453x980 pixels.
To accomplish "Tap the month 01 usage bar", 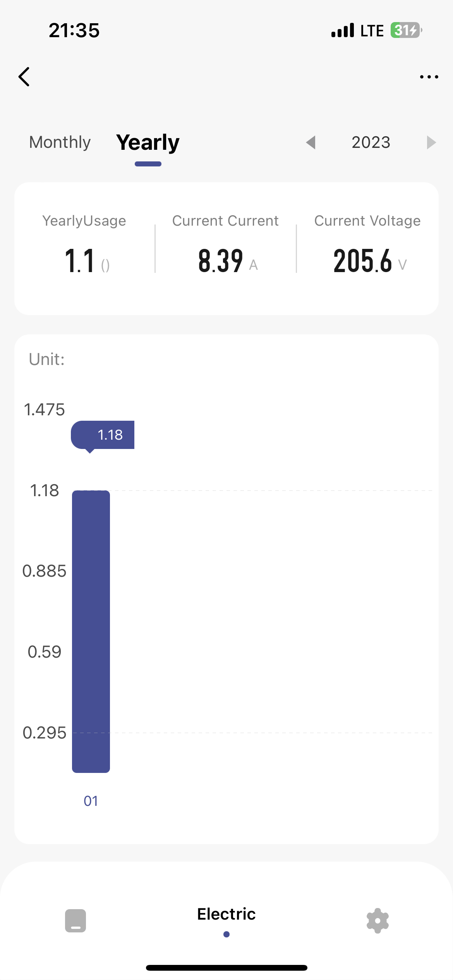I will point(91,631).
